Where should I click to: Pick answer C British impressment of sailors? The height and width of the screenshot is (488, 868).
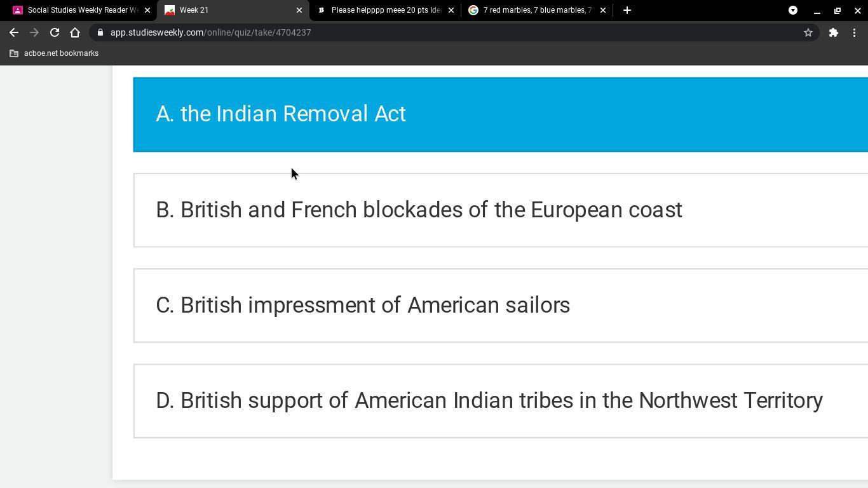pyautogui.click(x=500, y=305)
